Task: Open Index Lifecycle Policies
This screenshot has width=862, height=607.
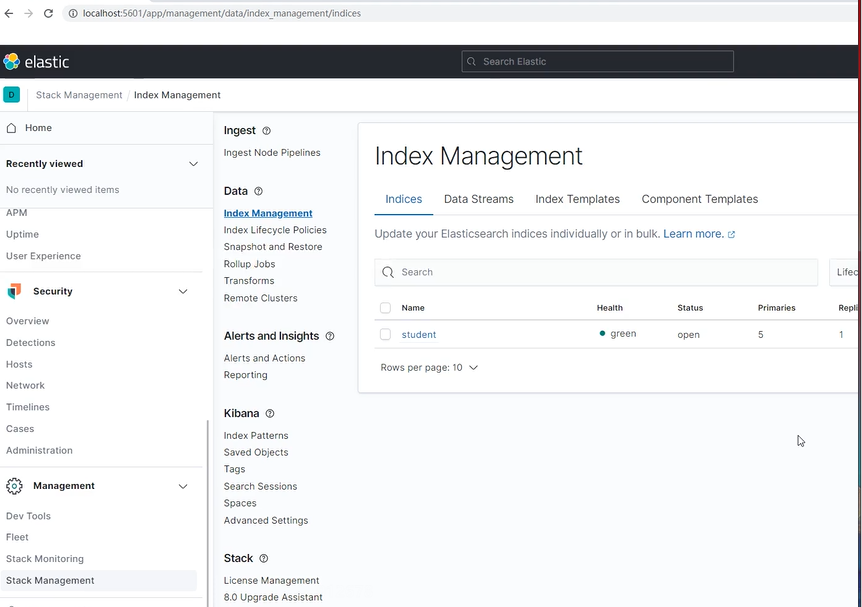Action: click(x=275, y=230)
